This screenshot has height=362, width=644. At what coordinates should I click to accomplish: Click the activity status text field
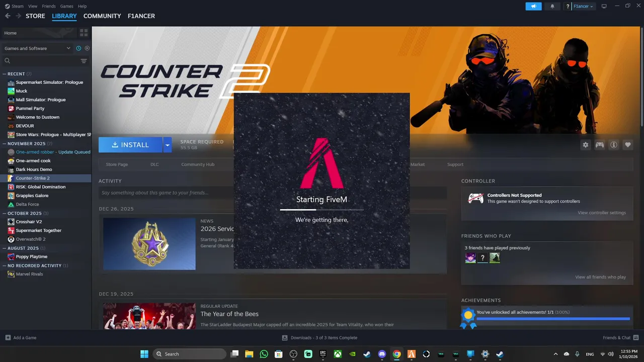coord(272,193)
